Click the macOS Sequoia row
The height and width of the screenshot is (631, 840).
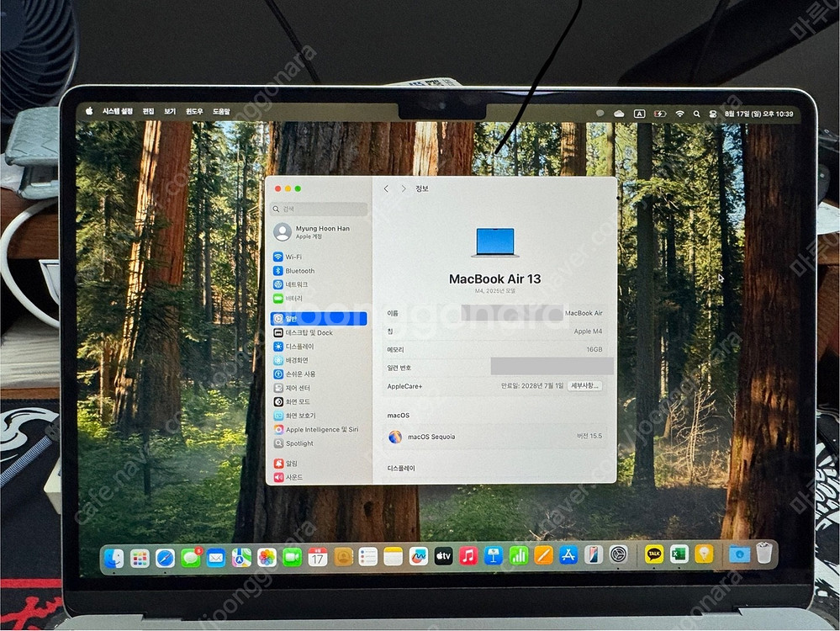coord(494,437)
